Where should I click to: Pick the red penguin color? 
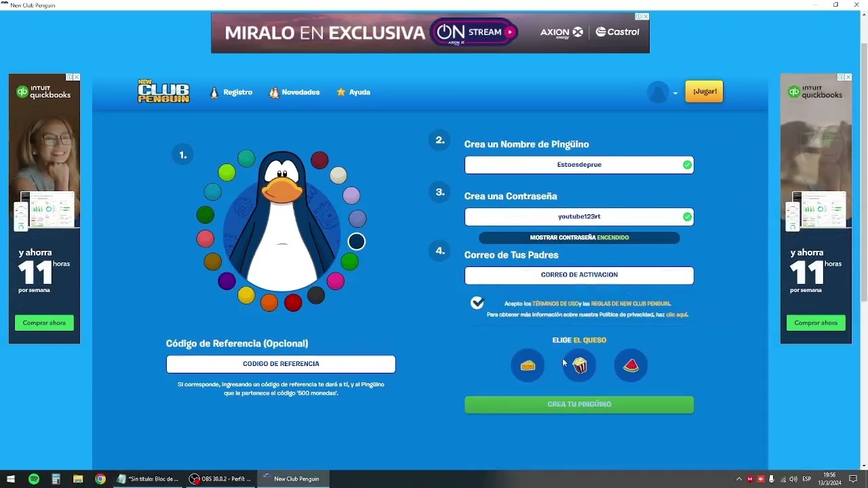[x=293, y=303]
